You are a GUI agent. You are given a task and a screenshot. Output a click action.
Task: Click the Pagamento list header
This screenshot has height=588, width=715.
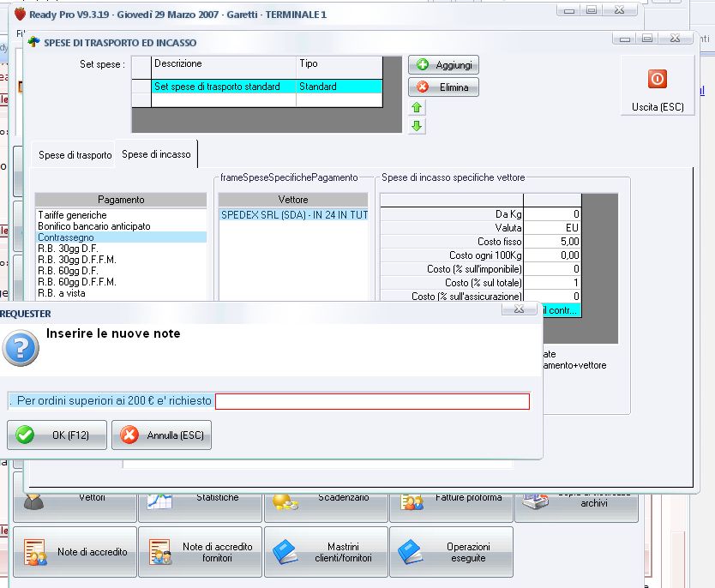(x=121, y=200)
